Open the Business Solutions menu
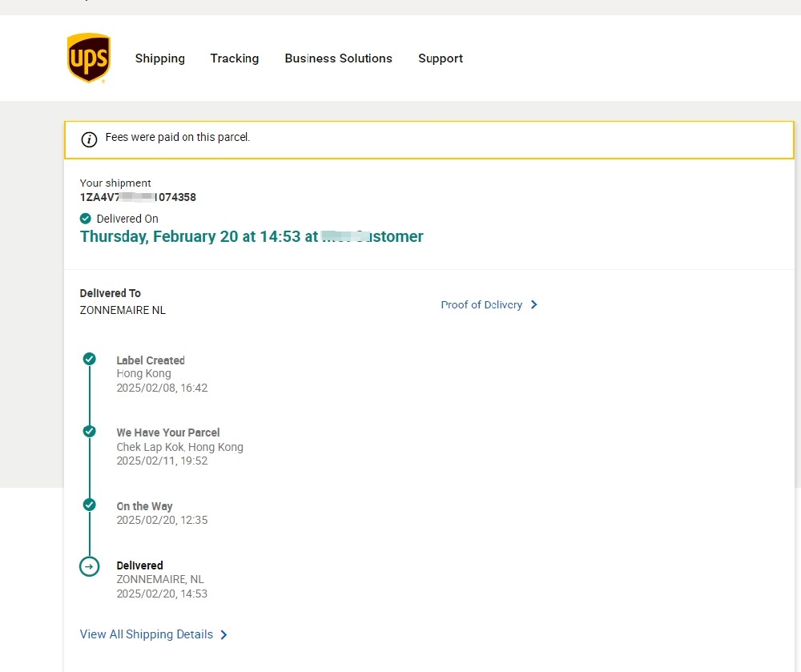Viewport: 801px width, 672px height. click(338, 58)
